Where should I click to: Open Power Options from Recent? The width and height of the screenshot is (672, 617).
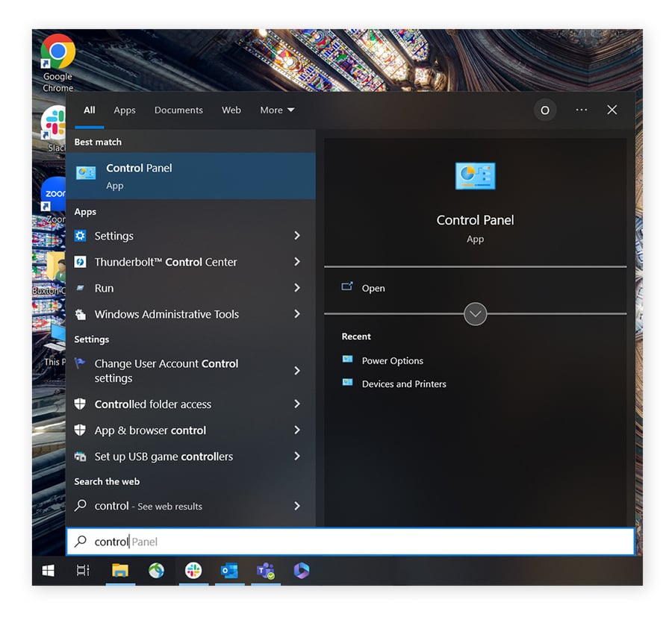(392, 360)
